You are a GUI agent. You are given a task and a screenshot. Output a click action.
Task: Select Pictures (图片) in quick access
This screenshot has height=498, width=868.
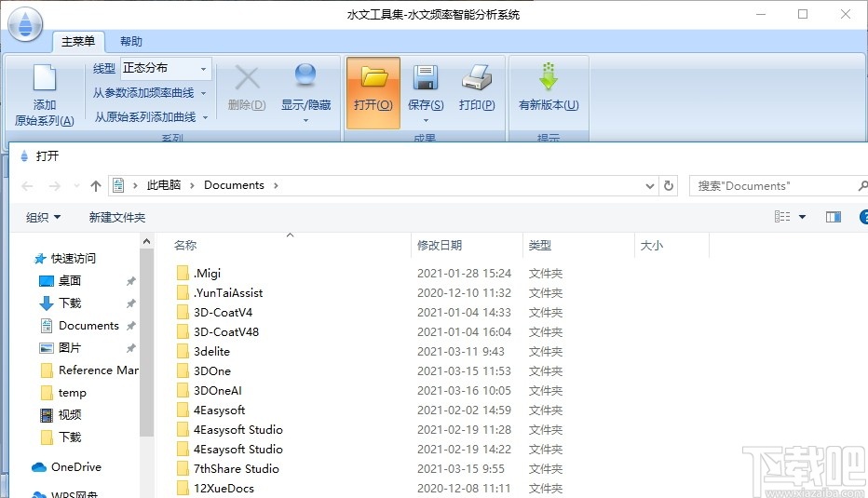pos(60,348)
